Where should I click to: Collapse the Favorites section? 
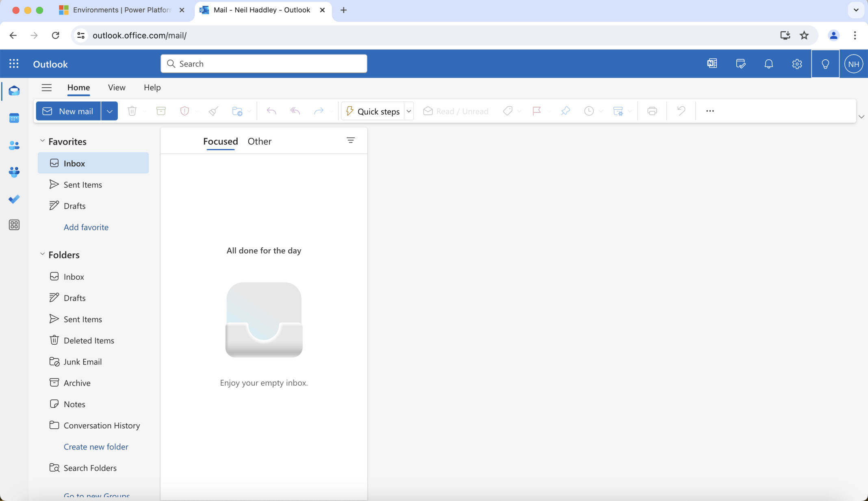[42, 141]
